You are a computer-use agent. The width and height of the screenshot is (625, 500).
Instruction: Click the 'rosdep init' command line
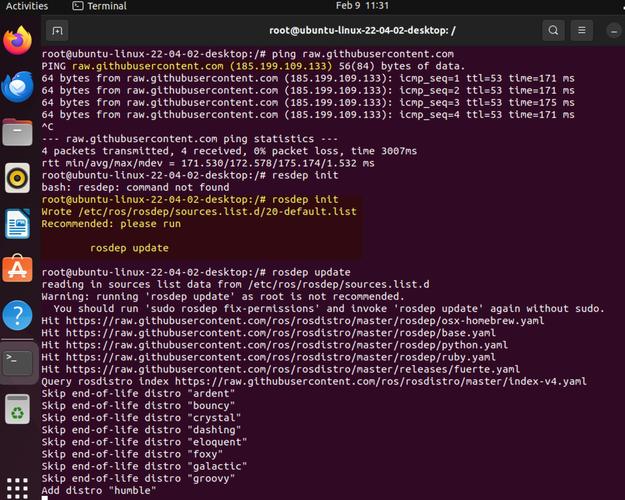pyautogui.click(x=190, y=199)
